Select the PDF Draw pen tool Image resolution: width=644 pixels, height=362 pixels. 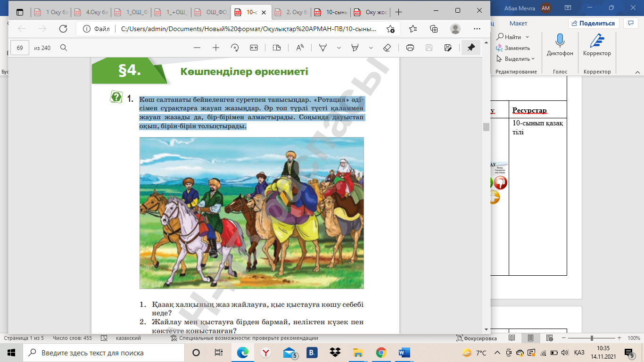(323, 48)
